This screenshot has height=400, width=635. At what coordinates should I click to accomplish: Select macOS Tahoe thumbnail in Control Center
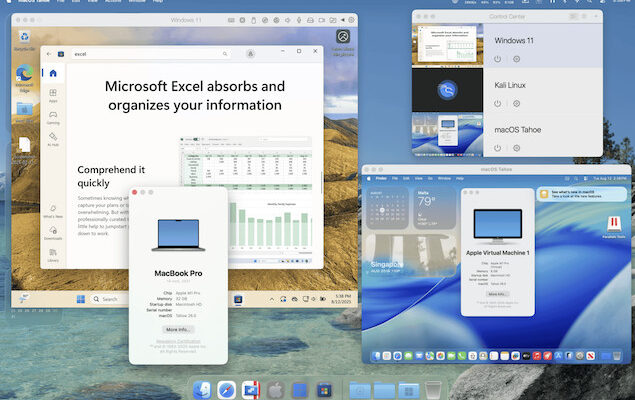[447, 134]
